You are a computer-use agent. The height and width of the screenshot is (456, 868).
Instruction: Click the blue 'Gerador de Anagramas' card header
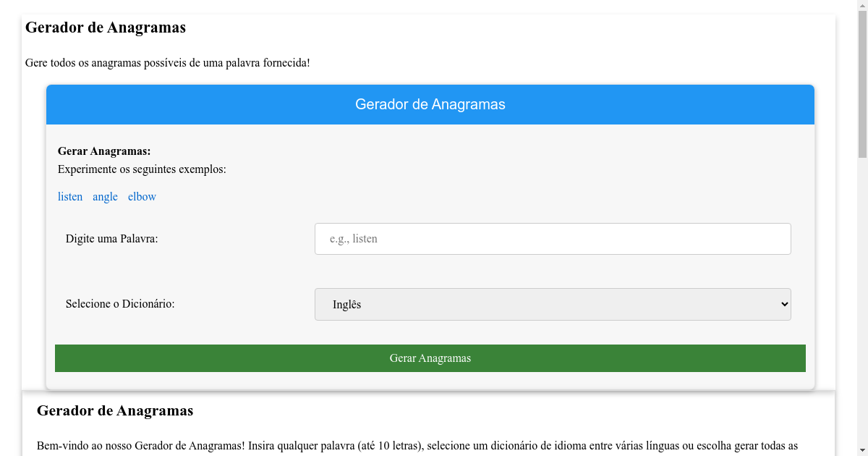tap(430, 104)
